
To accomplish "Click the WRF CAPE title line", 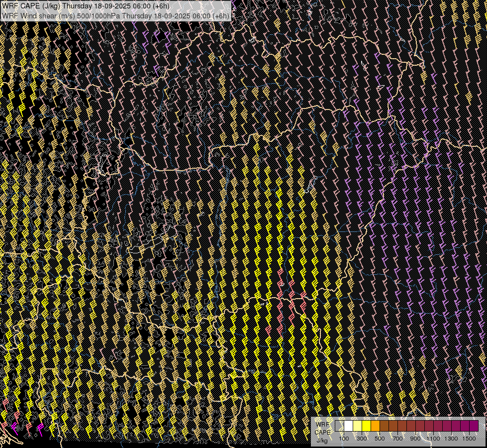I will pyautogui.click(x=86, y=6).
